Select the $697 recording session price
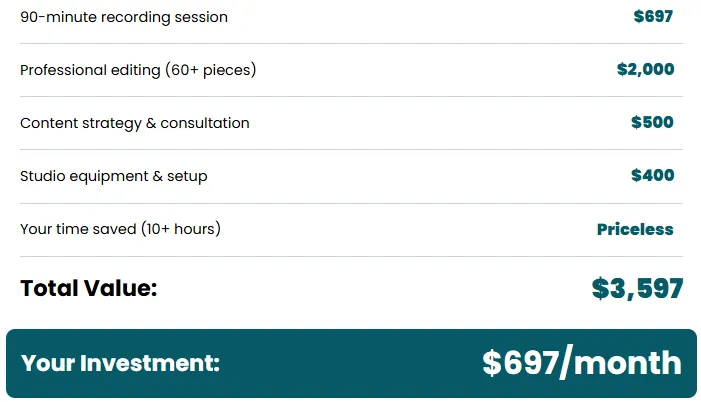The width and height of the screenshot is (701, 402). pyautogui.click(x=653, y=16)
